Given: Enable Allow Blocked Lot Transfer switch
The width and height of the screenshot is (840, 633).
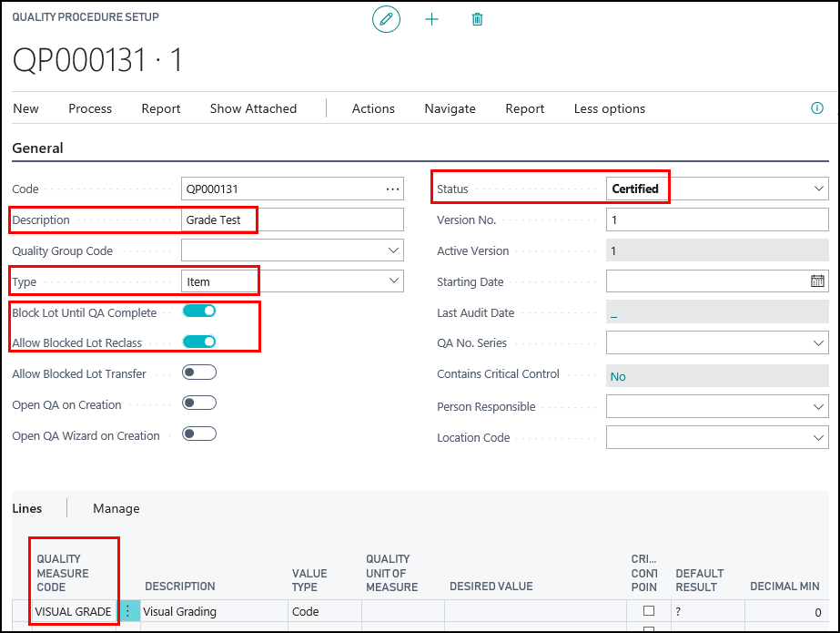Looking at the screenshot, I should (x=199, y=373).
